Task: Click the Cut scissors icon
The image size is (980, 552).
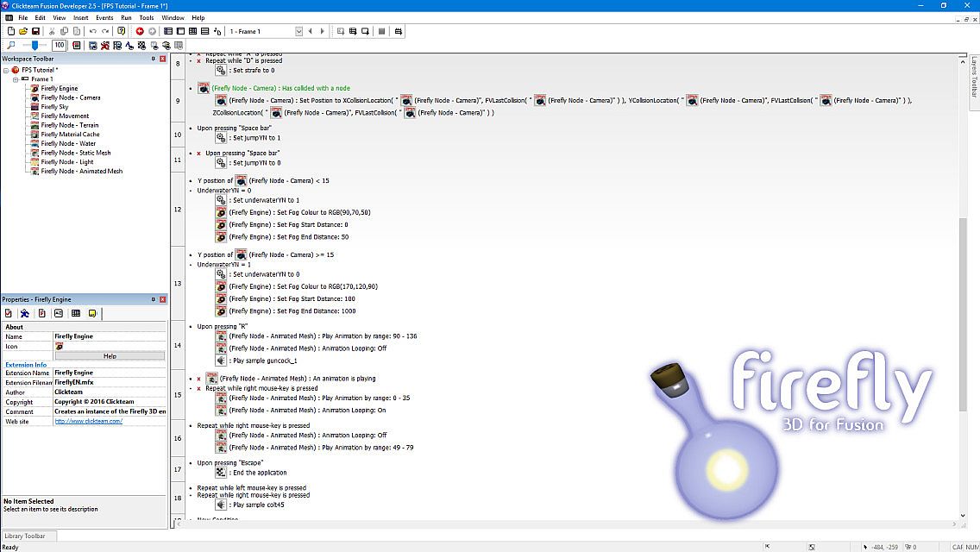Action: tap(52, 31)
